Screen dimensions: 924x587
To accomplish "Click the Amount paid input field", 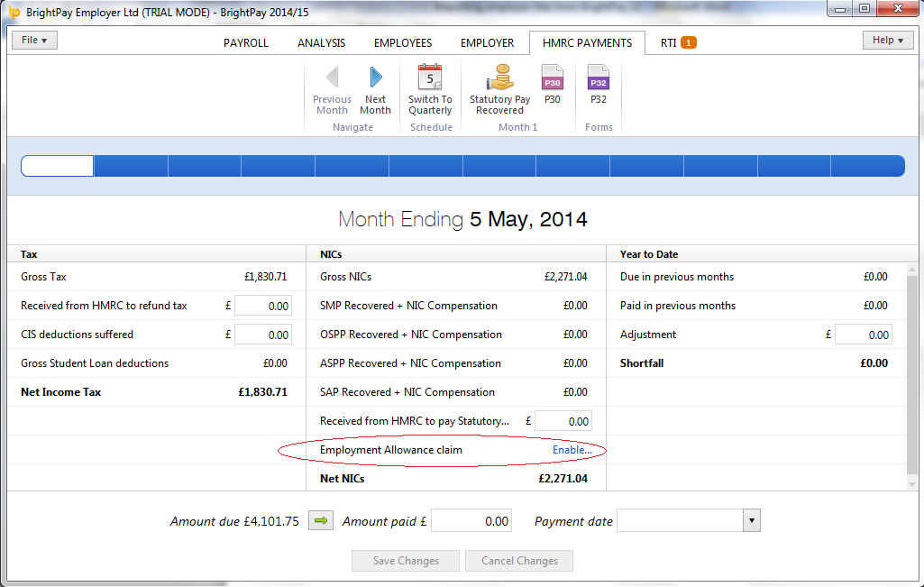I will coord(471,521).
